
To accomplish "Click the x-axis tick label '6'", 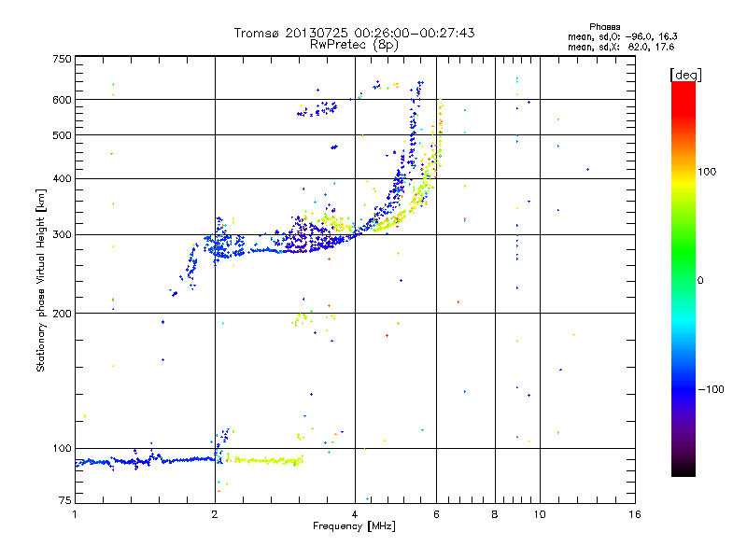I will [436, 514].
